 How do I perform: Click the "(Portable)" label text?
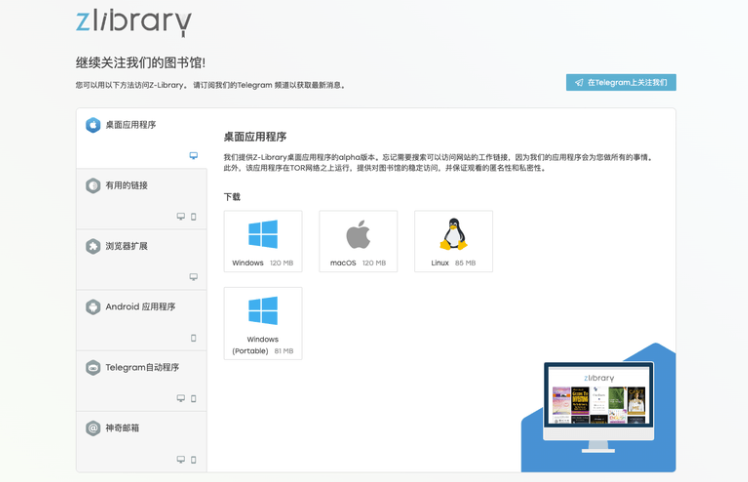point(250,351)
